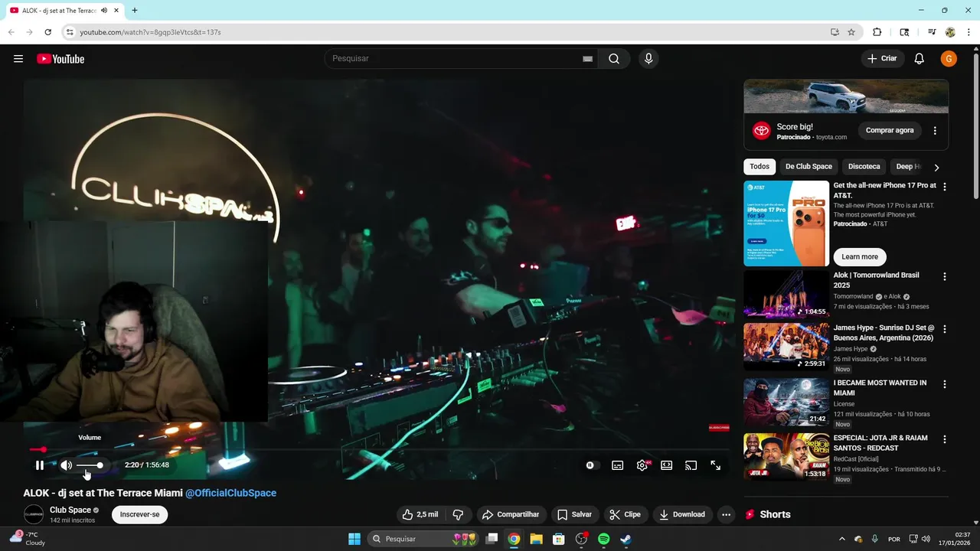Mute the video with speaker icon
The image size is (980, 551).
coord(67,465)
